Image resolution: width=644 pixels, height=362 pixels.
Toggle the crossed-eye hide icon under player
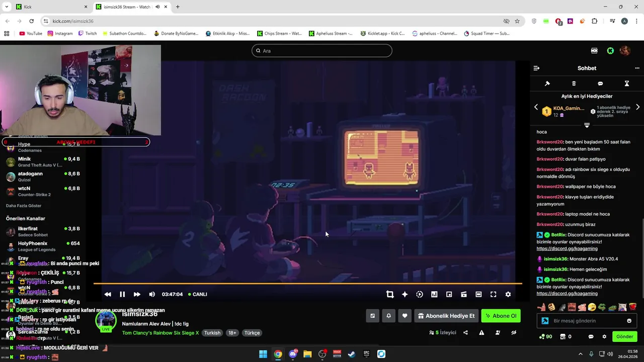point(514,332)
